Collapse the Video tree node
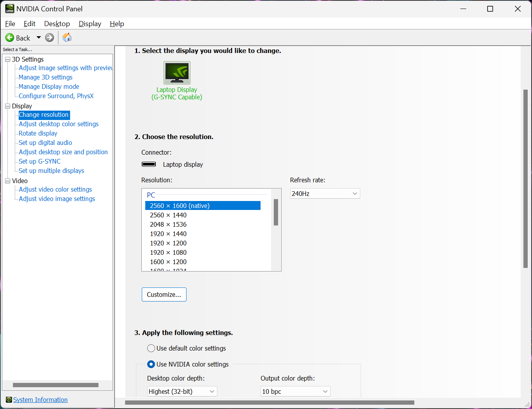 (7, 181)
